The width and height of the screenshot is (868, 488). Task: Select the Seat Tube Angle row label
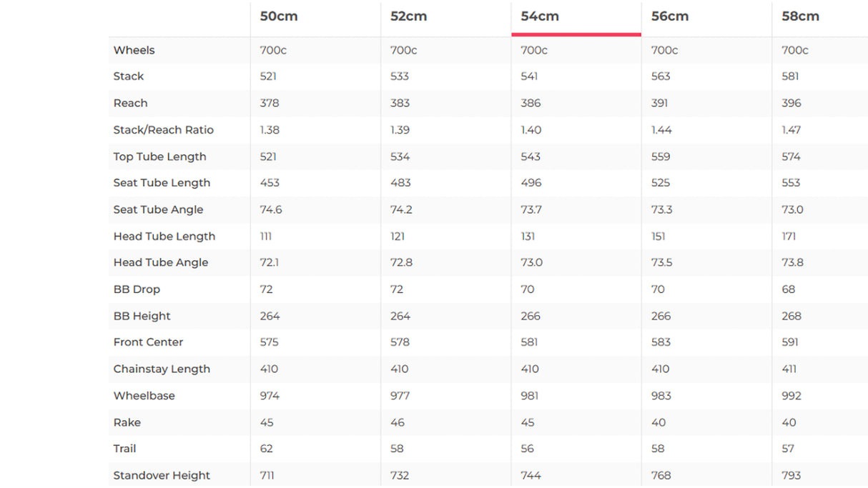click(x=158, y=209)
